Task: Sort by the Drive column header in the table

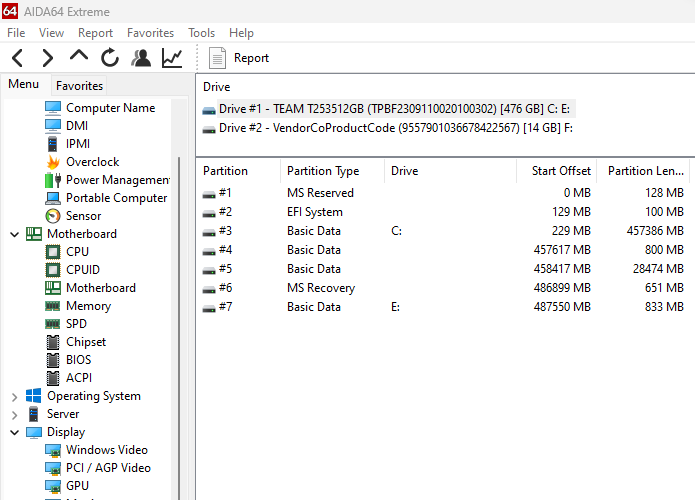Action: (450, 171)
